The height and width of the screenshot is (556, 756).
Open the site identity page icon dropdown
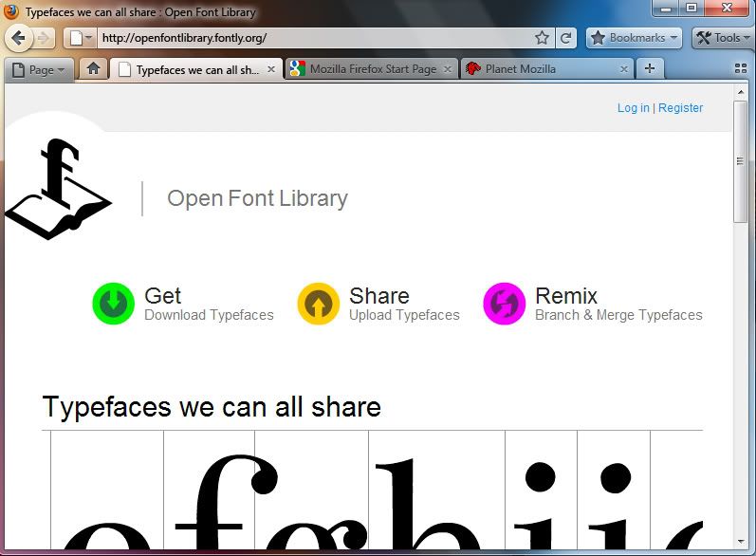click(80, 38)
